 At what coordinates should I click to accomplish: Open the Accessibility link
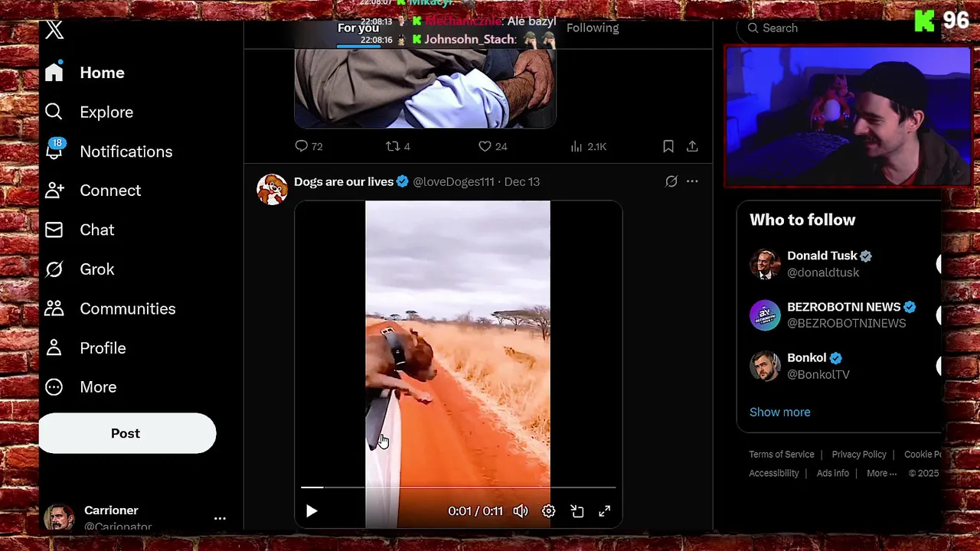click(x=774, y=474)
